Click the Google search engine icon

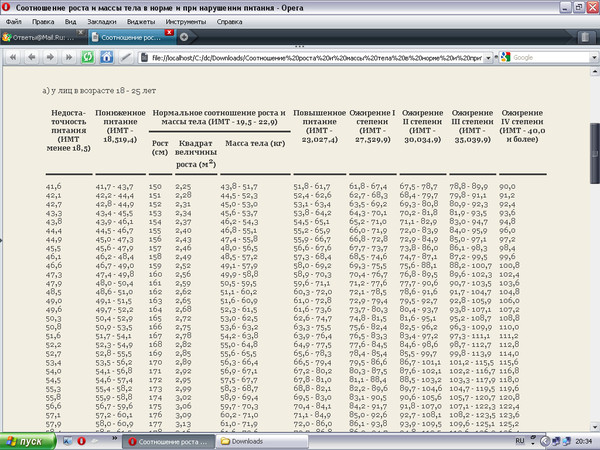505,57
